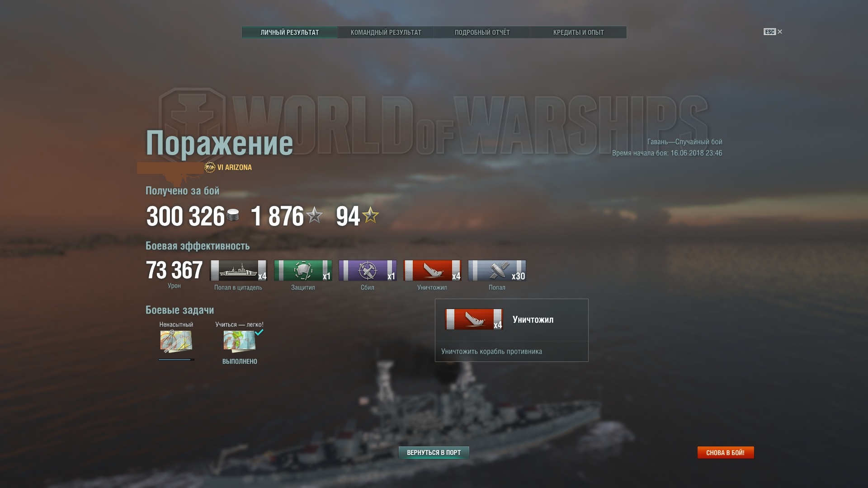Click the green 'Защитил' defended ribbon

click(303, 270)
